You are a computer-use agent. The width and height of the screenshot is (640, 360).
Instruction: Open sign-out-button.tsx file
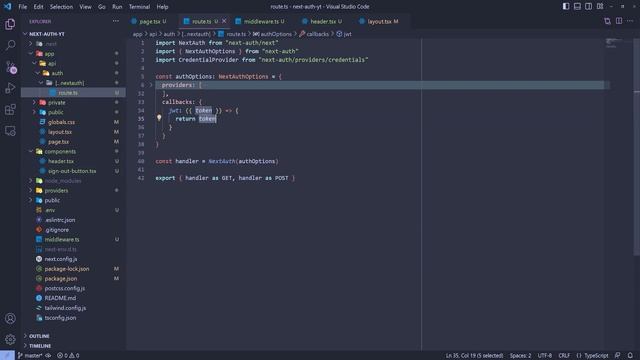pos(73,171)
